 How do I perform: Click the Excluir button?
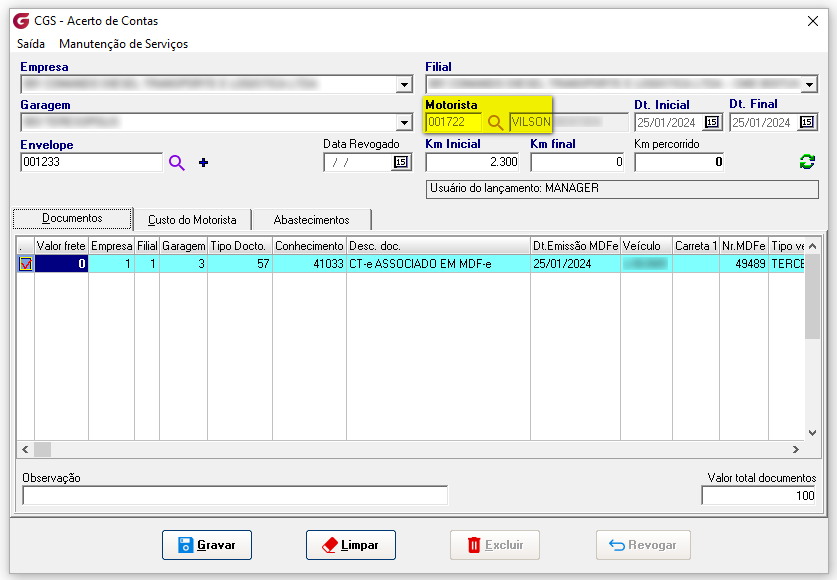(495, 545)
